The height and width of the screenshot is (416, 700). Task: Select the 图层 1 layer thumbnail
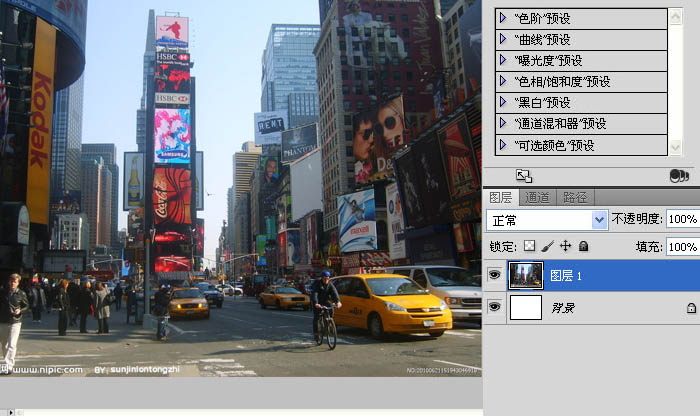coord(525,275)
